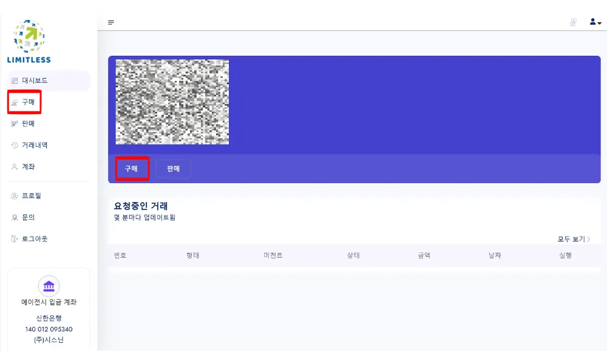Screen dimensions: 607x364
Task: Click the 문의 support icon
Action: pyautogui.click(x=15, y=218)
